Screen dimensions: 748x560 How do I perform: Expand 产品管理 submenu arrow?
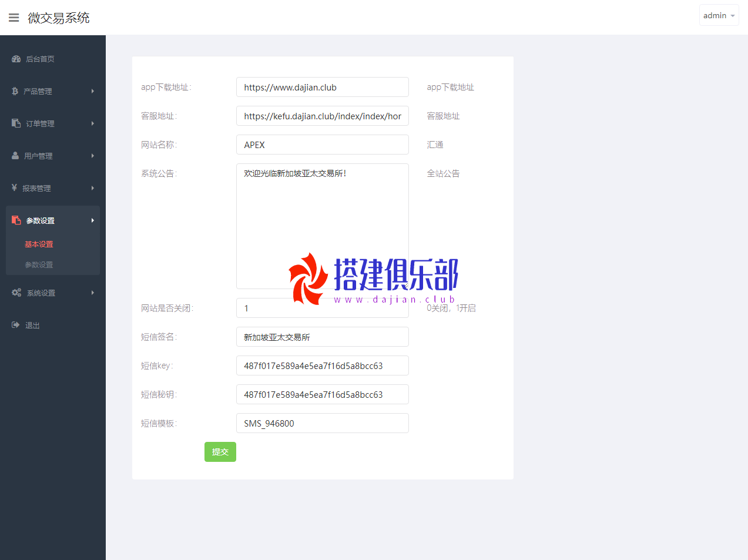point(93,91)
